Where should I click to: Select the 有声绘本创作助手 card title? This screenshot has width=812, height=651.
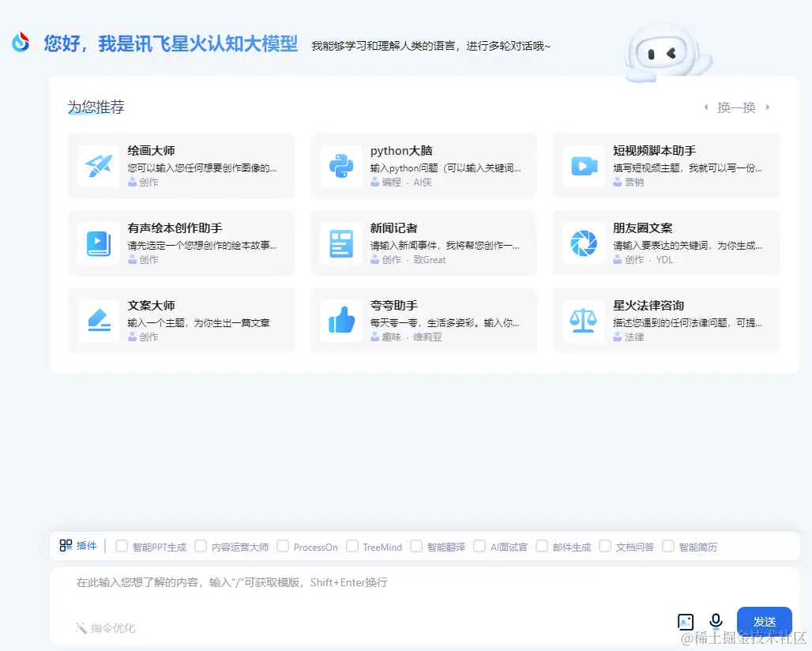(x=175, y=228)
